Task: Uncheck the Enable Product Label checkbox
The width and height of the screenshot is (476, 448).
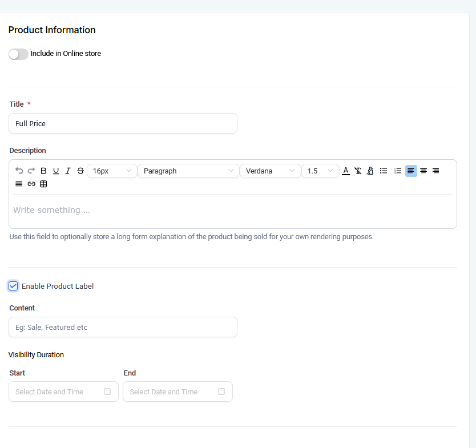Action: point(13,286)
